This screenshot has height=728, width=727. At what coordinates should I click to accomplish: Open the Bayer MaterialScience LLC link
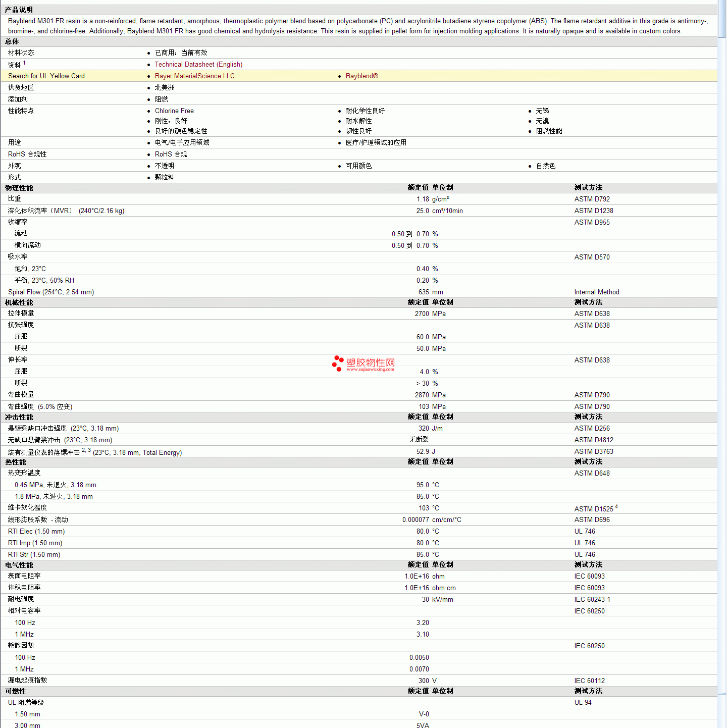coord(195,76)
